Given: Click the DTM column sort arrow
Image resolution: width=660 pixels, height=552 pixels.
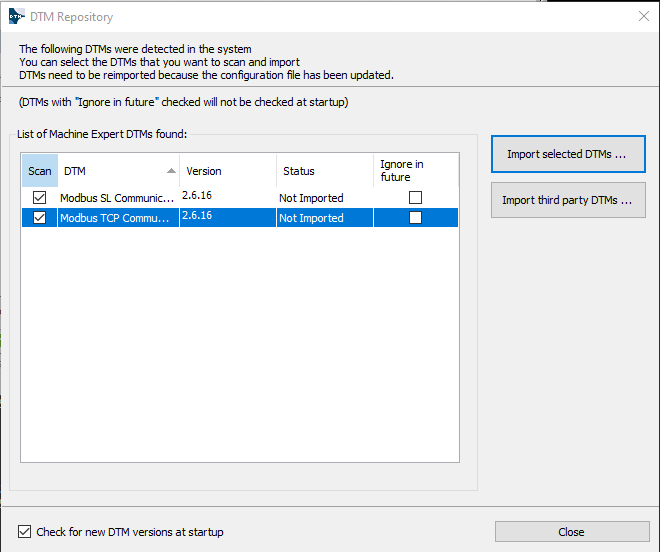Looking at the screenshot, I should [171, 171].
